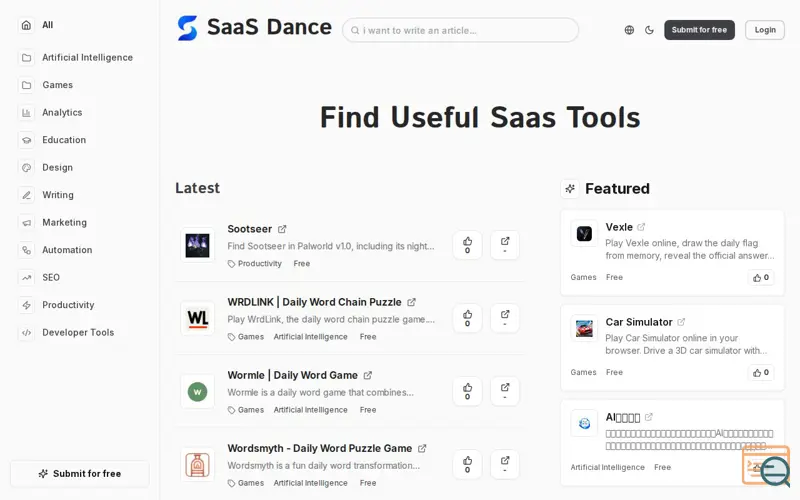Click the Sootseer thumbnail image
This screenshot has height=500, width=800.
(197, 245)
